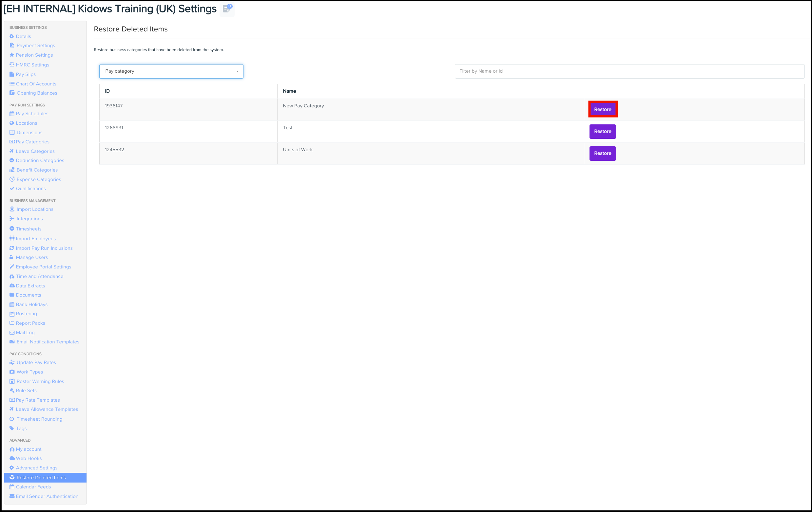
Task: Click the Deduction Categories minus icon
Action: 12,161
